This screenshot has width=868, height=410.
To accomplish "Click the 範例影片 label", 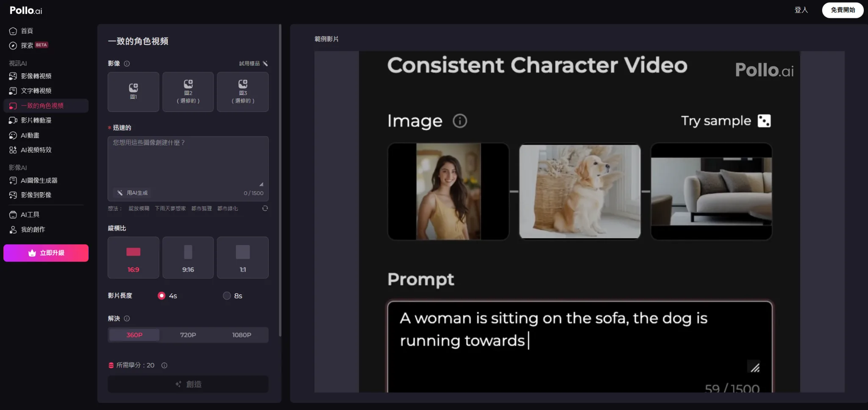I will coord(326,39).
